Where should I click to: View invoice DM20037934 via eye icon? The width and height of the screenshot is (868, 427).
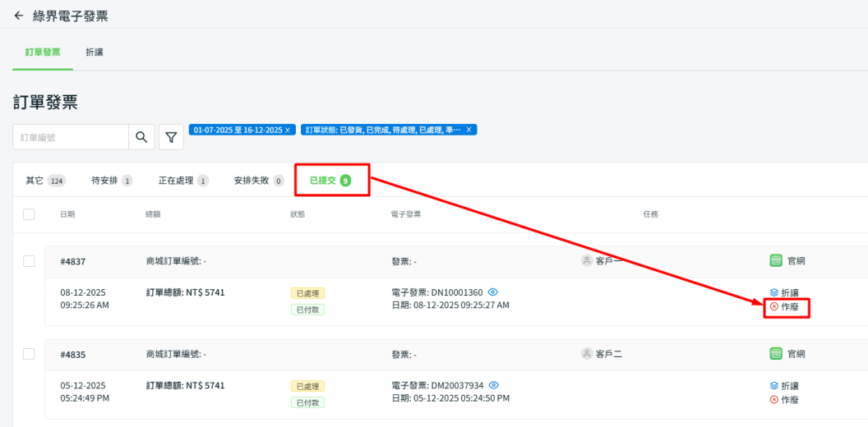click(x=493, y=385)
